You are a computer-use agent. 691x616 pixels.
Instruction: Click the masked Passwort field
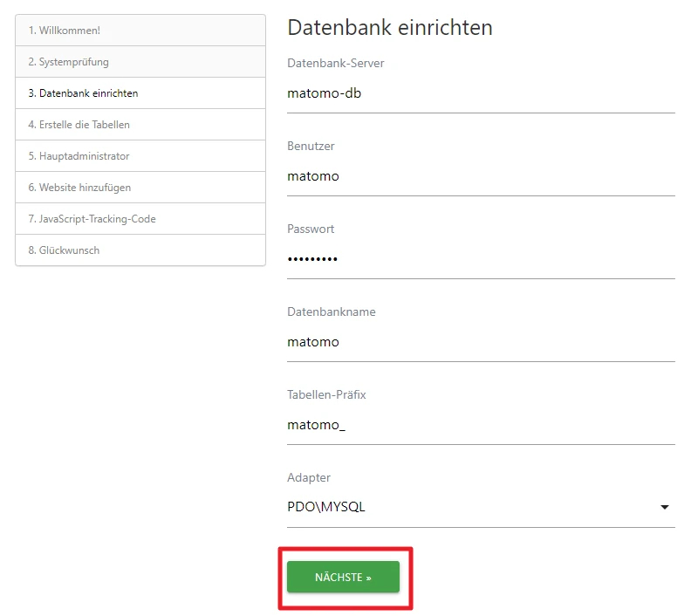480,259
